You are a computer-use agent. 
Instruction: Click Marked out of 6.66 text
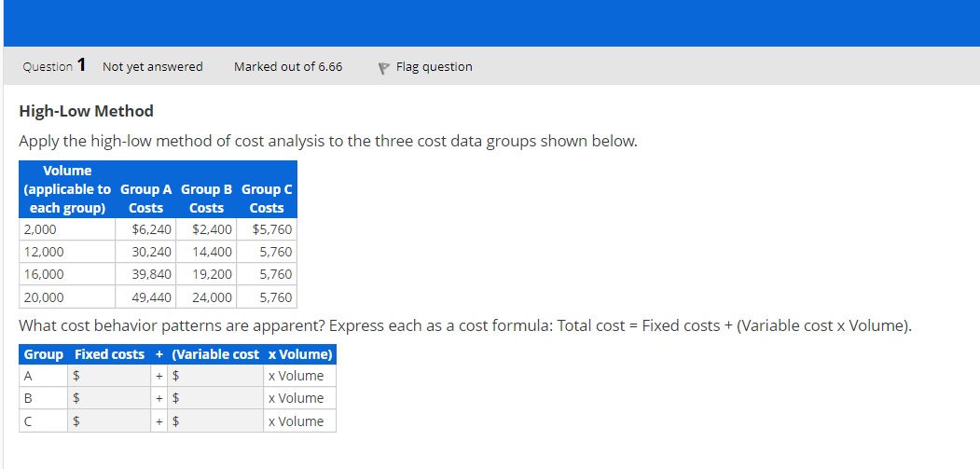(288, 66)
